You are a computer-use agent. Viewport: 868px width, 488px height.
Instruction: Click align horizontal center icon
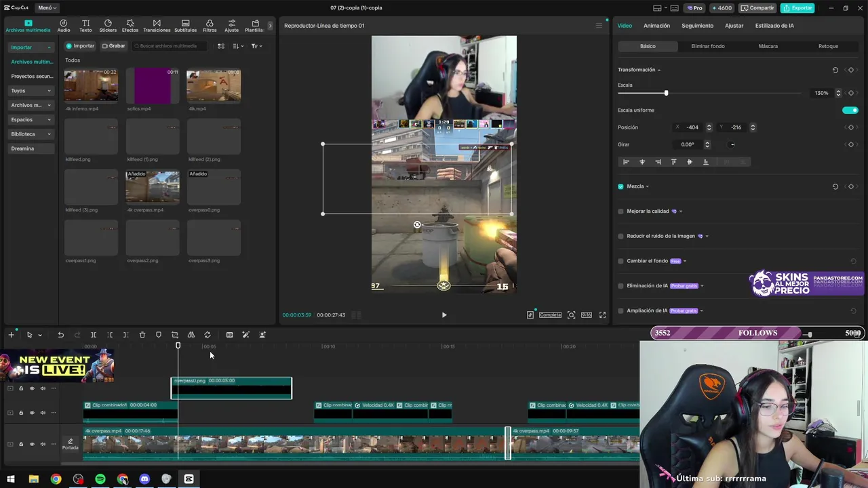point(642,162)
